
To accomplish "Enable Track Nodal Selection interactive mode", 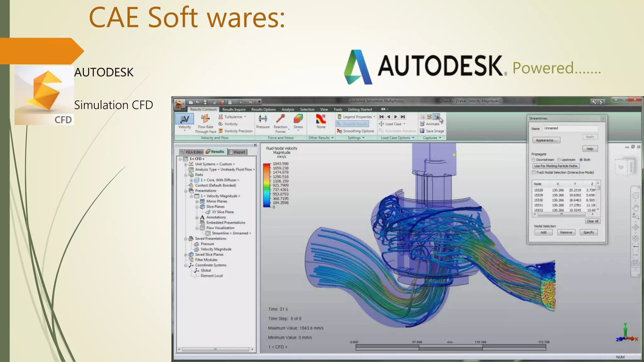I will pyautogui.click(x=534, y=173).
